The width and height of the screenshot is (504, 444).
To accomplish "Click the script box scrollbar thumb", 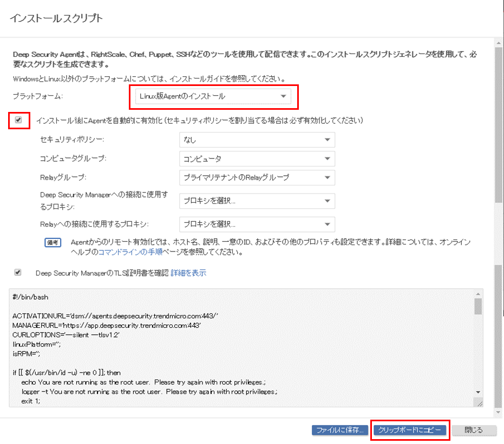I will point(478,306).
